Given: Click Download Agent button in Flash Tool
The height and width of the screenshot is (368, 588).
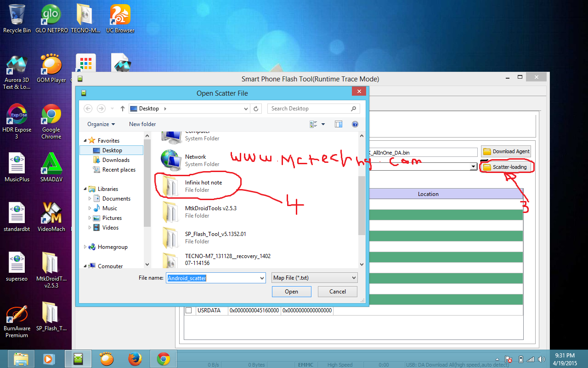Looking at the screenshot, I should 506,151.
